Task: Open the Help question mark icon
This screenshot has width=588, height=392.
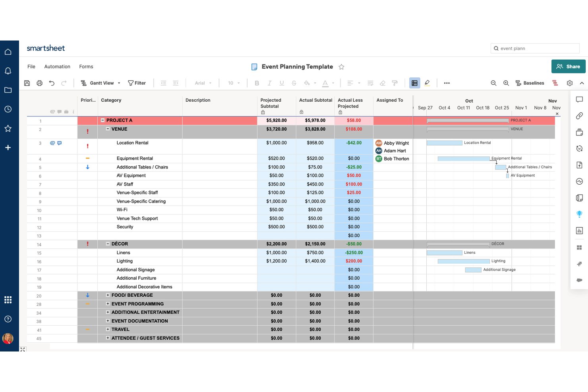Action: click(8, 319)
